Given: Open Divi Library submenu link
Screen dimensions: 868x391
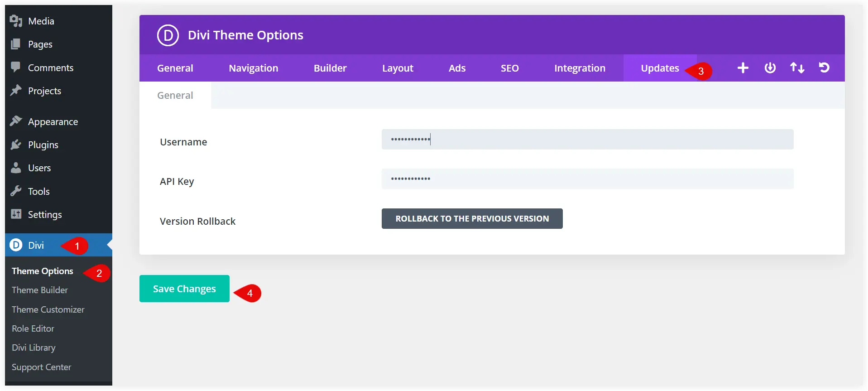Looking at the screenshot, I should tap(34, 348).
